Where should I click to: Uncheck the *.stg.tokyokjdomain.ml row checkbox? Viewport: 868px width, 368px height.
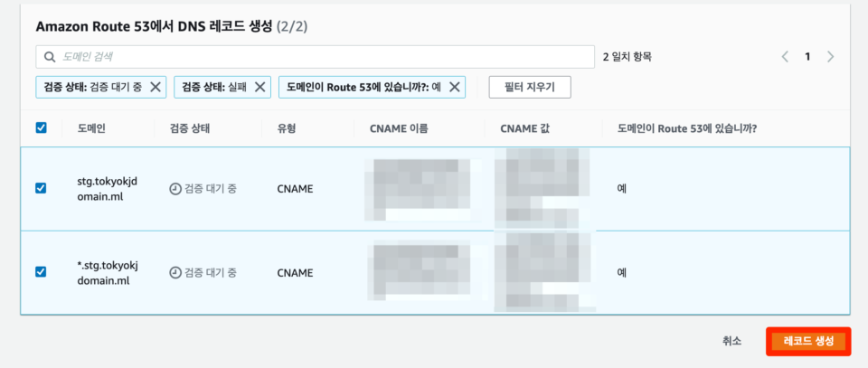coord(41,272)
